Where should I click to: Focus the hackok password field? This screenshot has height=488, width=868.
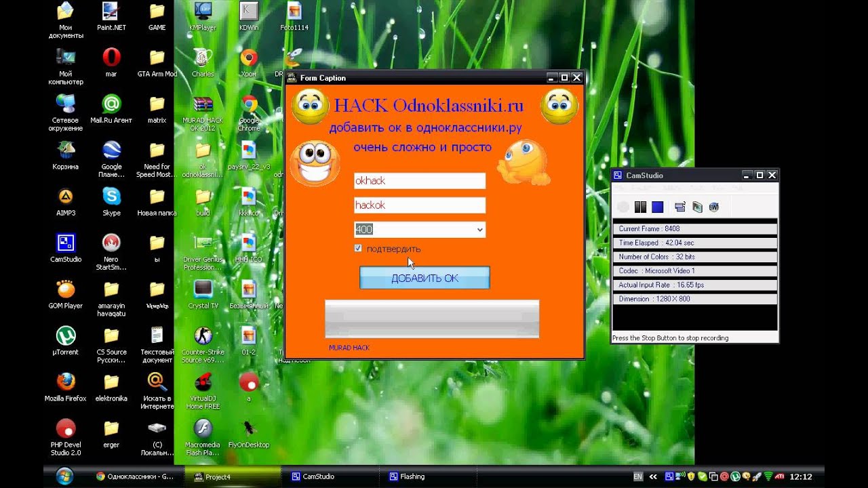tap(420, 205)
